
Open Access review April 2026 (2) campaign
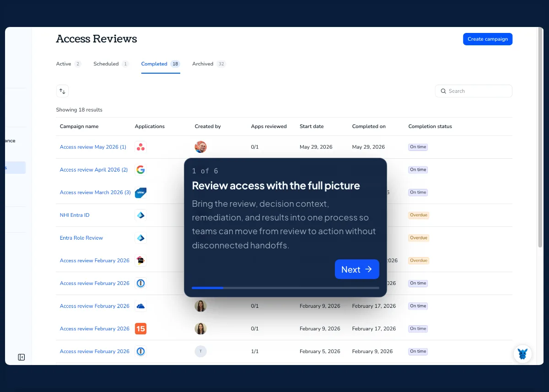click(x=94, y=170)
